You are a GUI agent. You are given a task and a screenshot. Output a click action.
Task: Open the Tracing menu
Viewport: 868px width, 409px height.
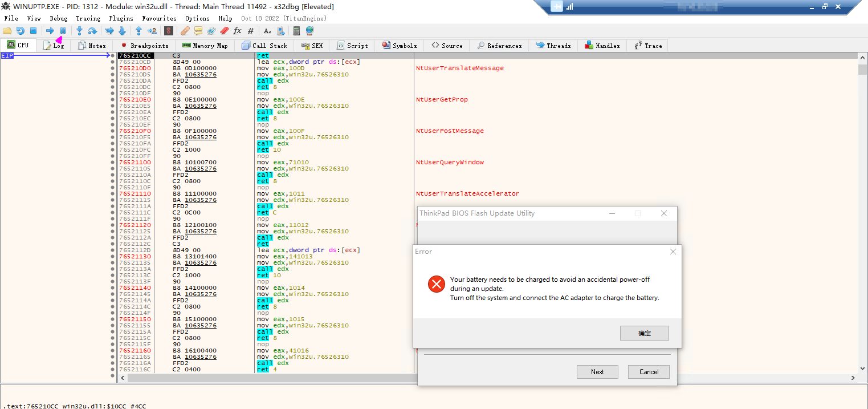88,18
